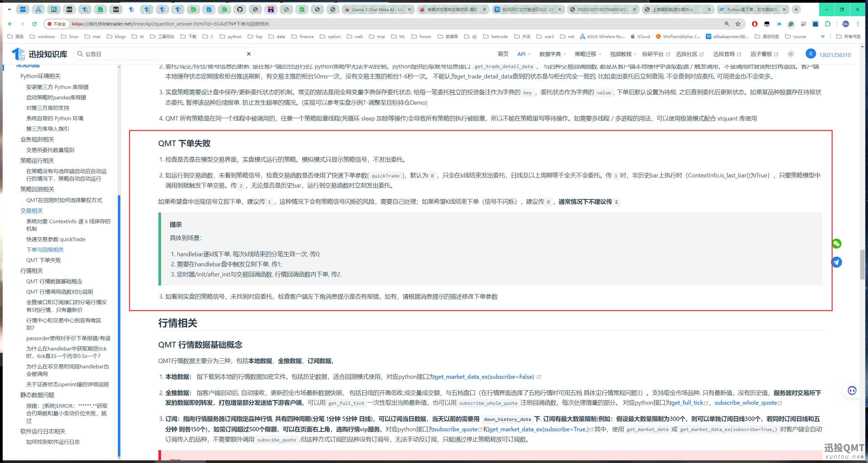
Task: Expand the 视频教程 dropdown
Action: coord(623,54)
